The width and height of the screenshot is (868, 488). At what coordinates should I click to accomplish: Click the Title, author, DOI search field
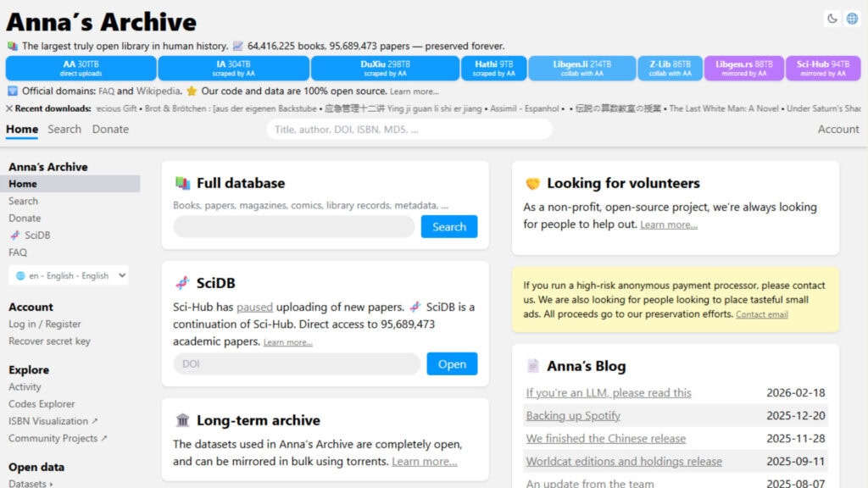coord(409,130)
